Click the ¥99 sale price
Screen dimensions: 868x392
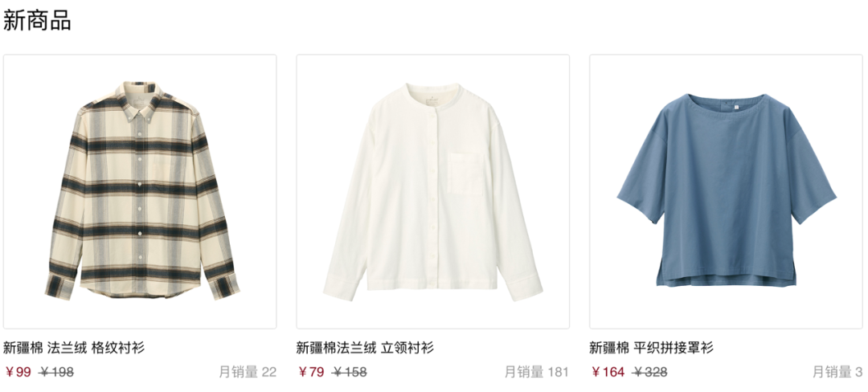coord(18,372)
